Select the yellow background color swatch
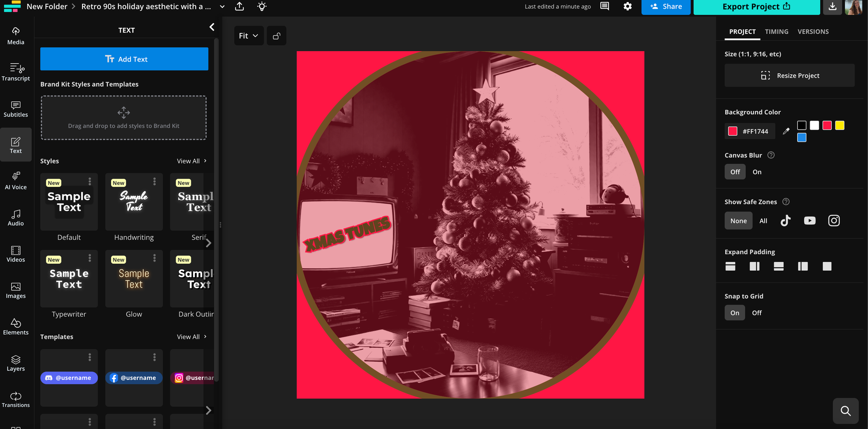This screenshot has height=429, width=868. click(x=840, y=125)
